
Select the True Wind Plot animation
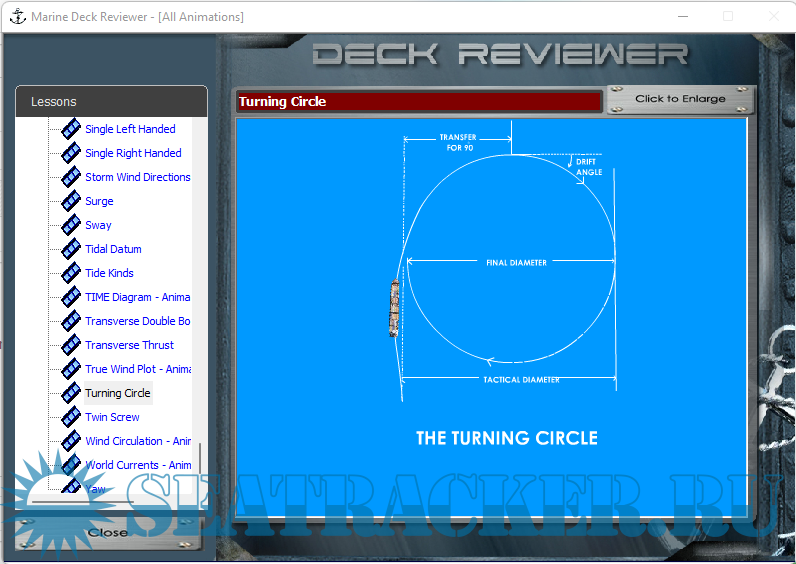click(x=137, y=369)
